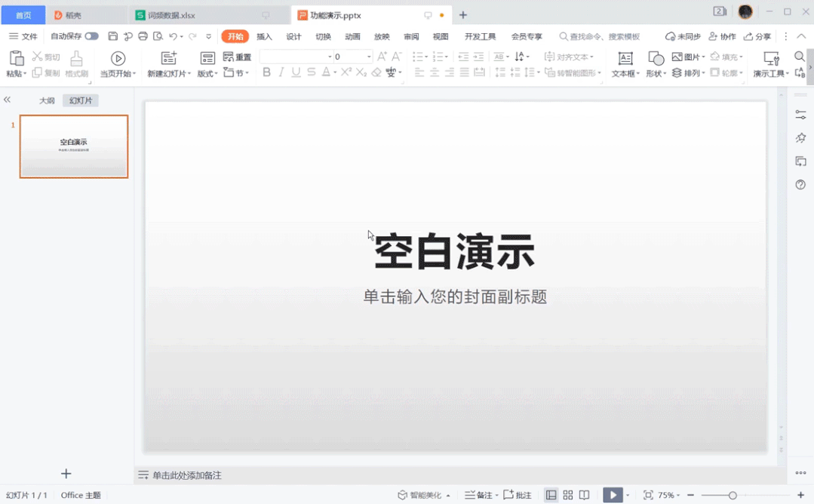Open the 75% zoom level dropdown
The width and height of the screenshot is (814, 504).
(x=668, y=495)
